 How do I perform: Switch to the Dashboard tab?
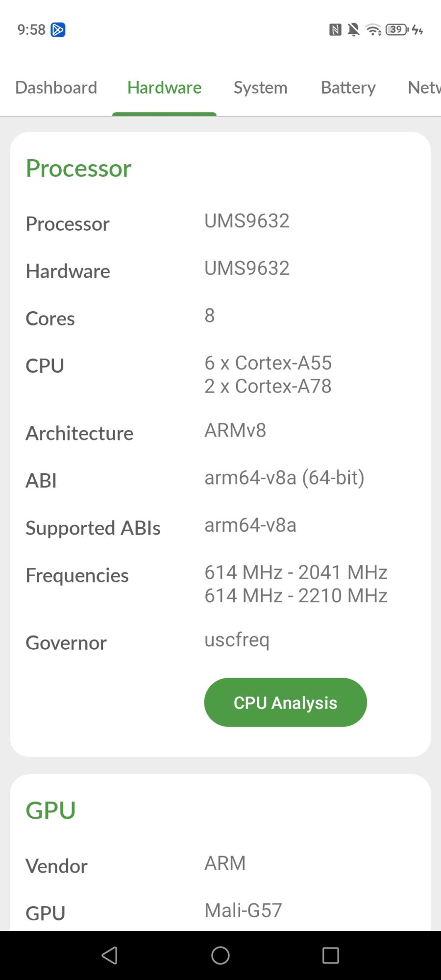coord(56,88)
